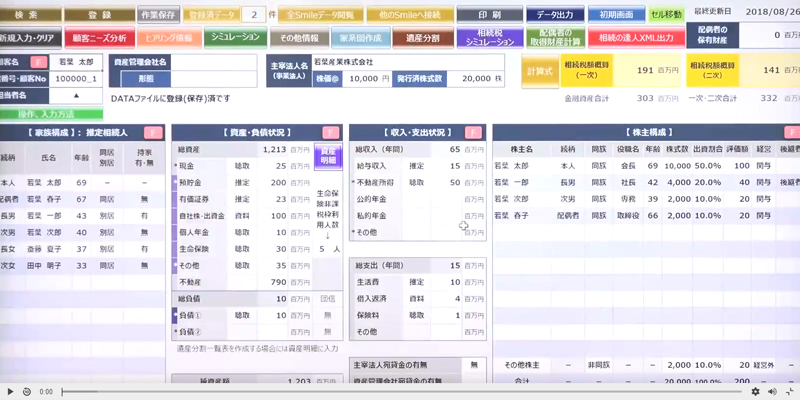
Task: Open 顧客ニーズ分析
Action: (x=100, y=38)
